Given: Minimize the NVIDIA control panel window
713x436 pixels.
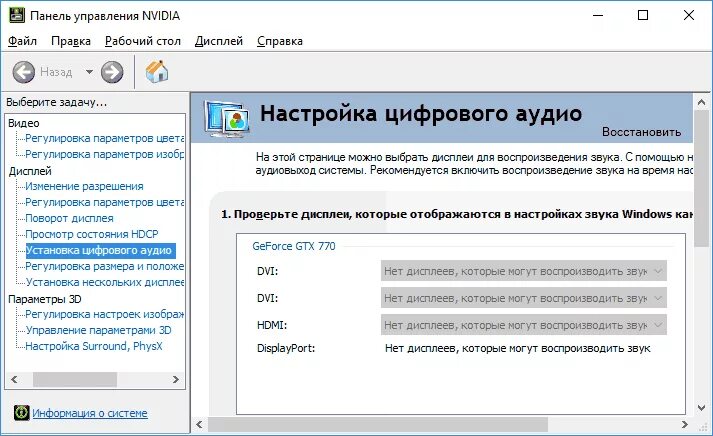Looking at the screenshot, I should (598, 15).
